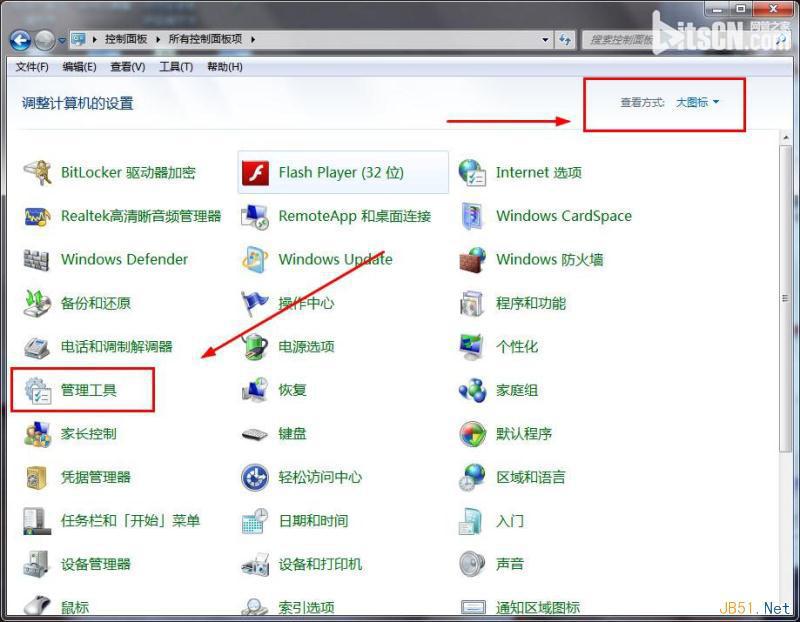
Task: Open the Windows Defender text link
Action: [x=124, y=259]
